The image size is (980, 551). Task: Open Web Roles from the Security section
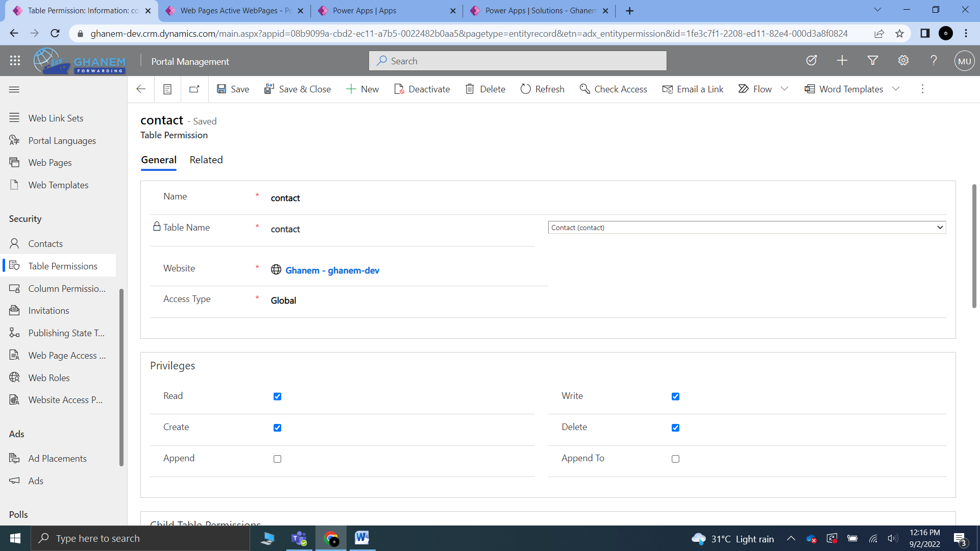click(x=48, y=378)
